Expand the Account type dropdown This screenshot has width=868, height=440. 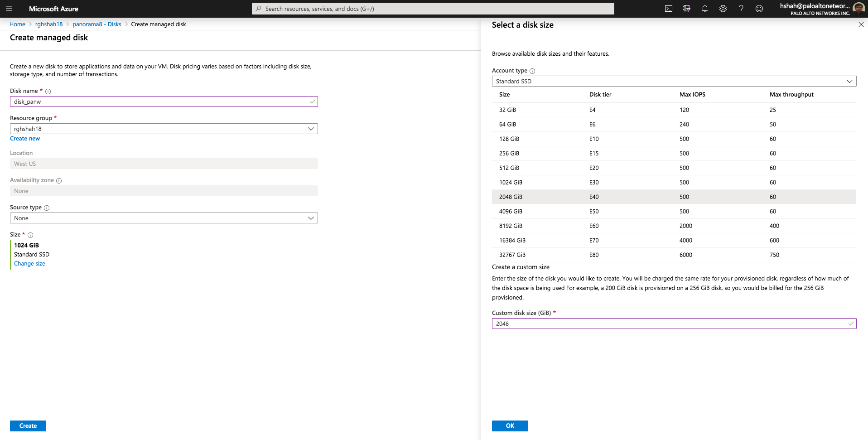click(x=674, y=81)
